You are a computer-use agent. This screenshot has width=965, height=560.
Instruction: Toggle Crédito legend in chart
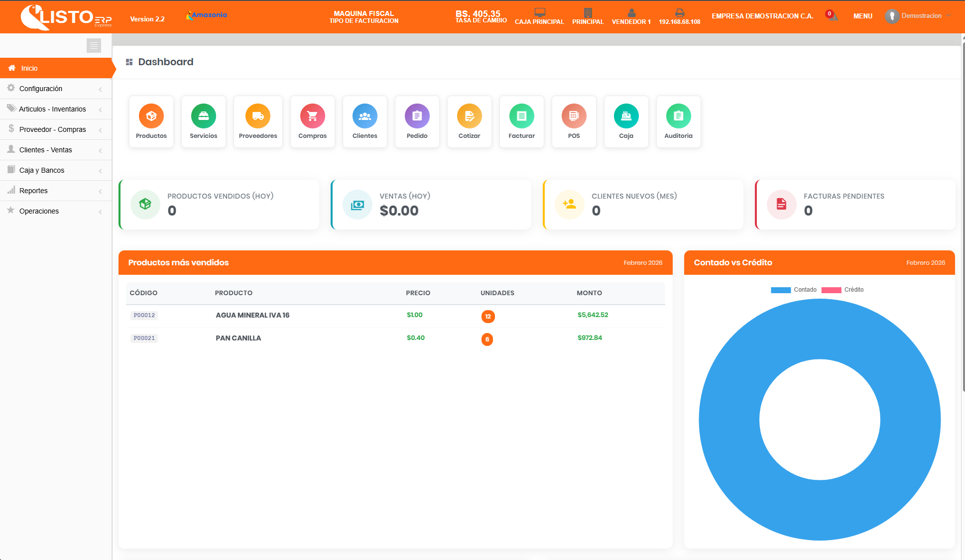(x=843, y=290)
